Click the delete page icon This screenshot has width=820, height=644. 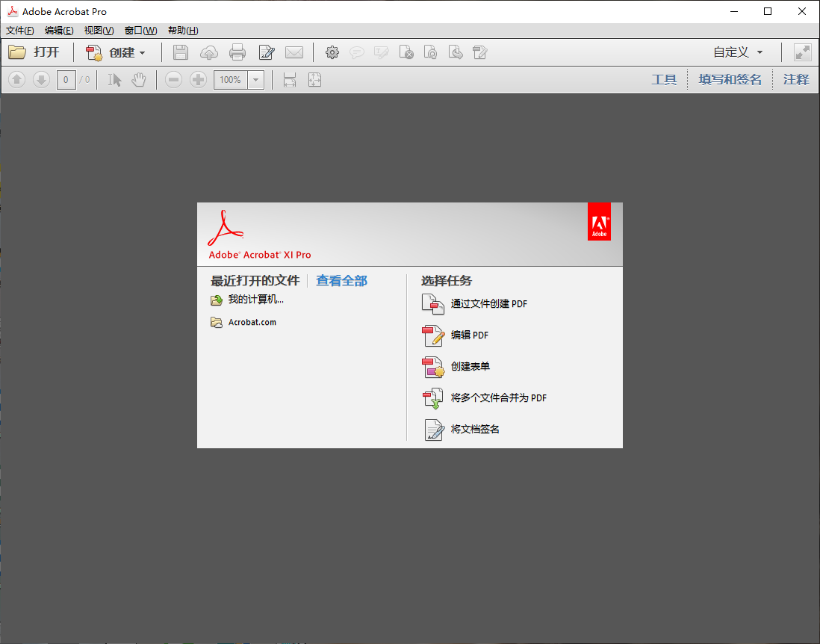point(406,52)
